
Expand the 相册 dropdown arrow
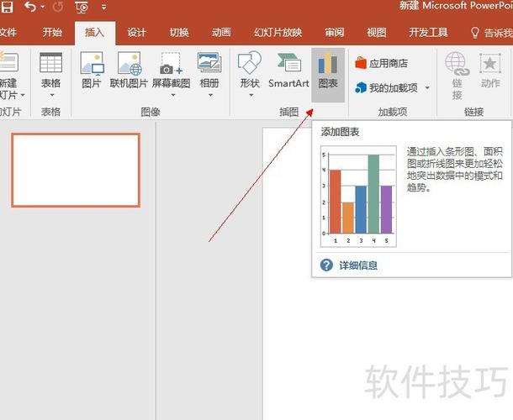point(210,95)
